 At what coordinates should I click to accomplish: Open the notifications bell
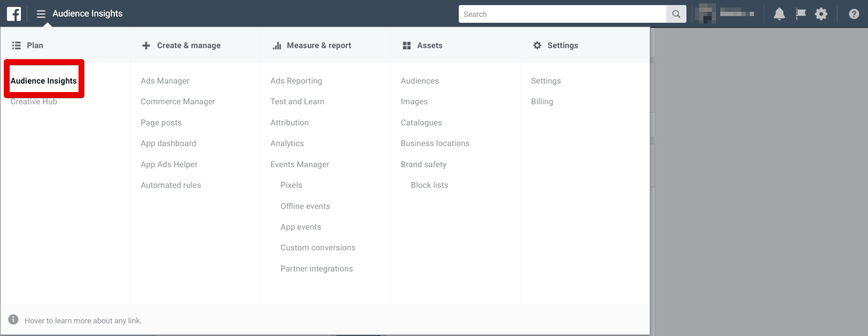pos(779,14)
